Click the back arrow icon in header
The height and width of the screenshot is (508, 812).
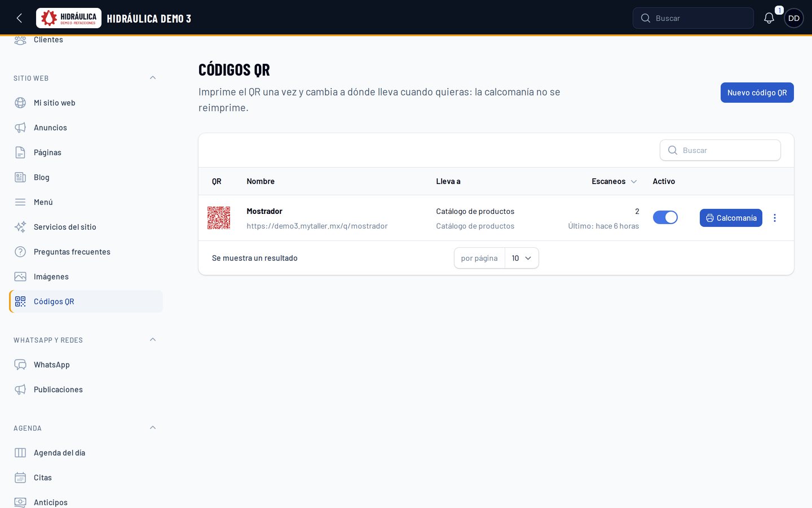(19, 18)
